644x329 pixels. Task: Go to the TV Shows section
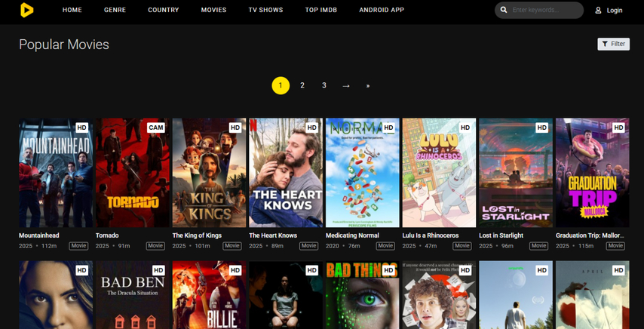(x=265, y=10)
